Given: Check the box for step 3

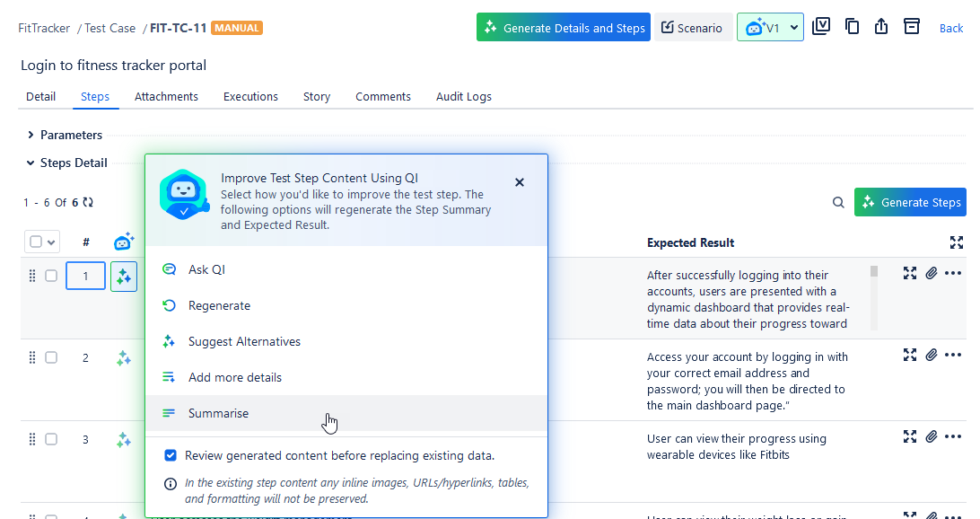Looking at the screenshot, I should pos(51,439).
